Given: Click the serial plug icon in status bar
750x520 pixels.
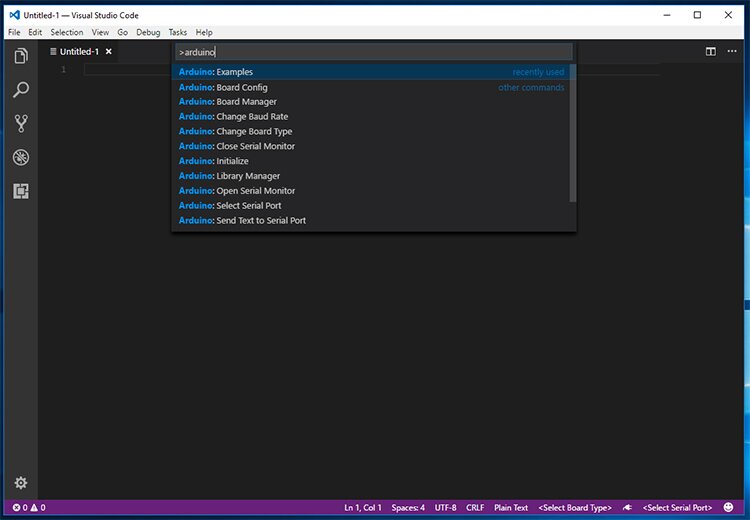Looking at the screenshot, I should 627,508.
